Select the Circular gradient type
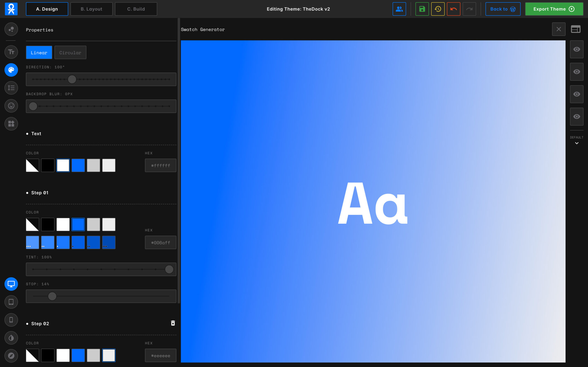588x367 pixels. coord(70,53)
